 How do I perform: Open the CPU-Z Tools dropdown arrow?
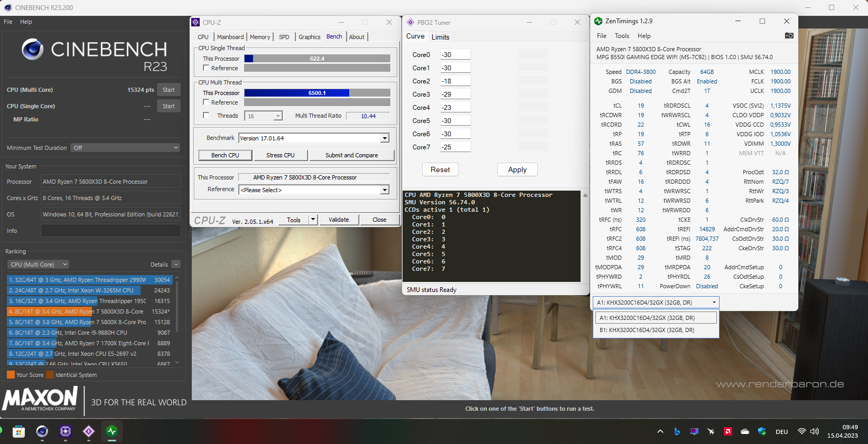click(313, 220)
